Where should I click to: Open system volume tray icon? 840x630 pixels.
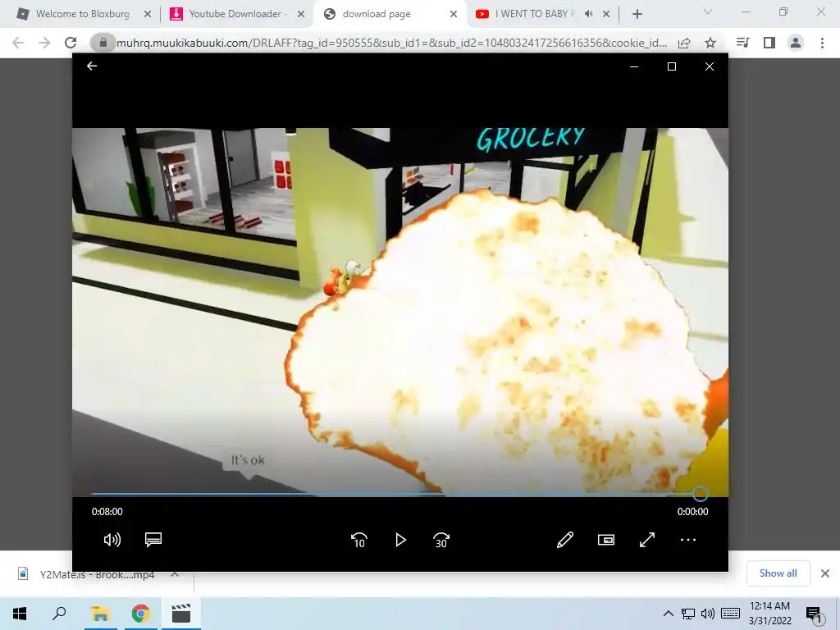coord(707,614)
